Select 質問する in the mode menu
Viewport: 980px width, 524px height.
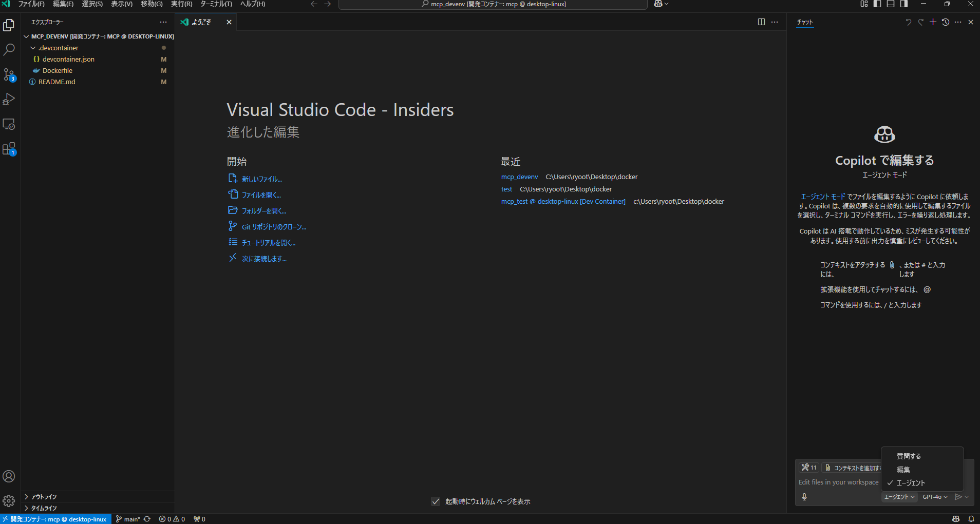(922, 456)
